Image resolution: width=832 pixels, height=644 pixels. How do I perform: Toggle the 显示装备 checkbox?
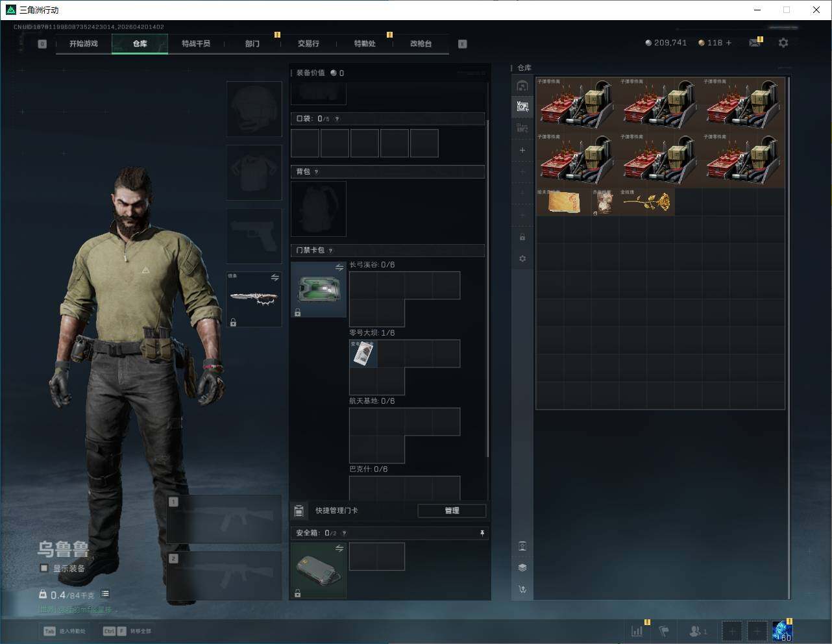point(44,568)
